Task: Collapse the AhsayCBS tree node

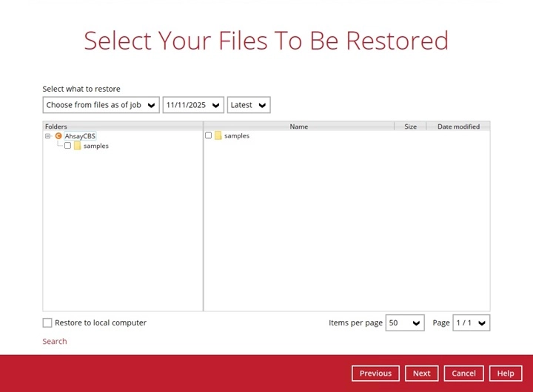Action: (x=47, y=136)
